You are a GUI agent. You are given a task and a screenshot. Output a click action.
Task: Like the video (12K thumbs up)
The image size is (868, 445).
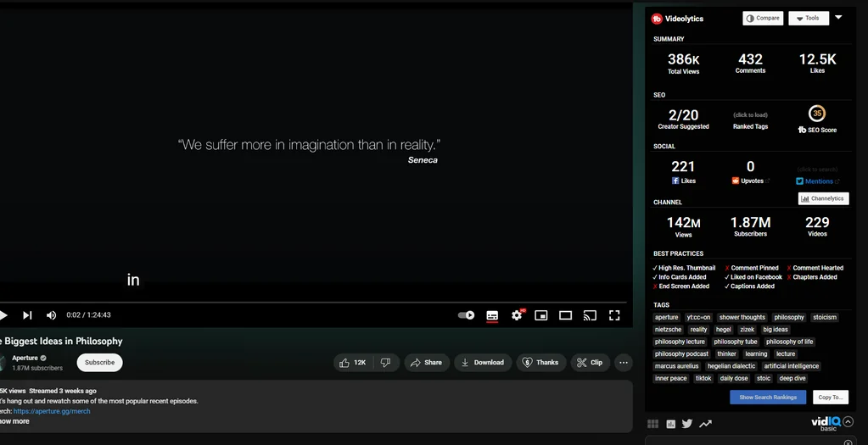pyautogui.click(x=353, y=363)
